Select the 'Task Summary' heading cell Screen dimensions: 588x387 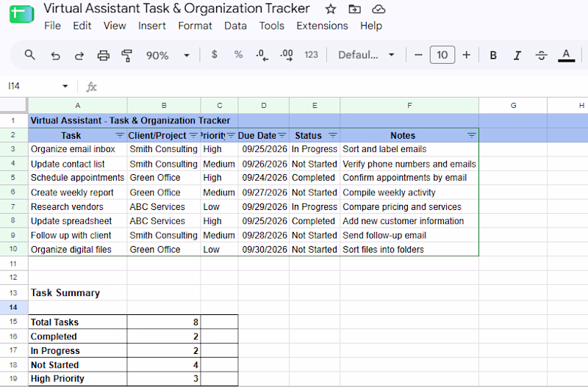(78, 292)
